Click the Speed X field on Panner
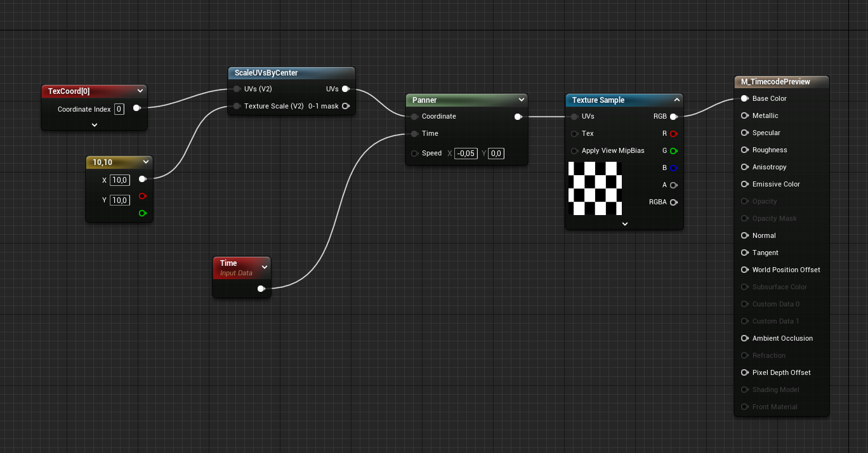868x453 pixels. [x=466, y=153]
